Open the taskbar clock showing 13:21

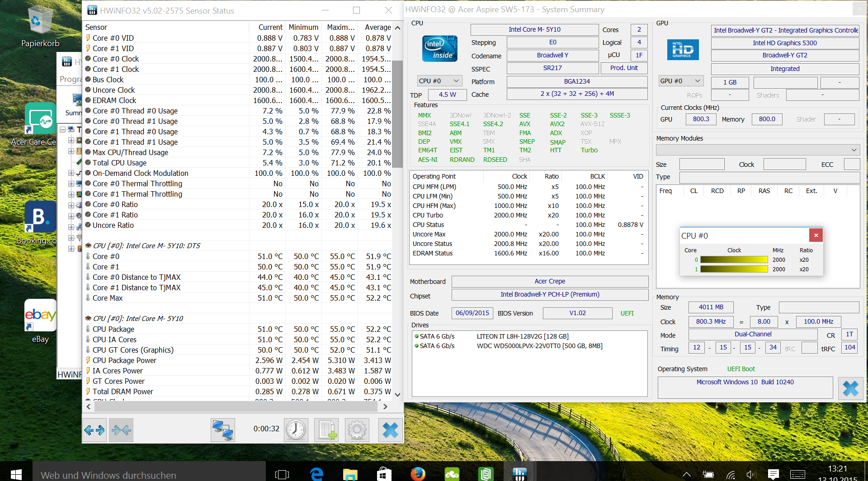click(x=838, y=473)
